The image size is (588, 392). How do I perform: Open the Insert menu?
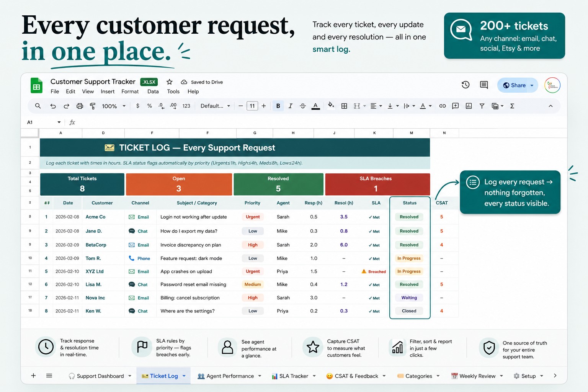click(x=108, y=91)
